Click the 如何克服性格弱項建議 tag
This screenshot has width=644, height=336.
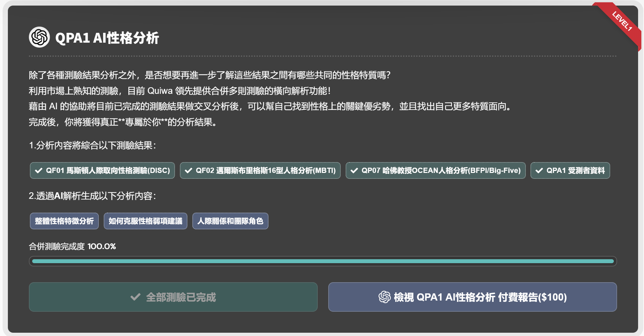(145, 221)
